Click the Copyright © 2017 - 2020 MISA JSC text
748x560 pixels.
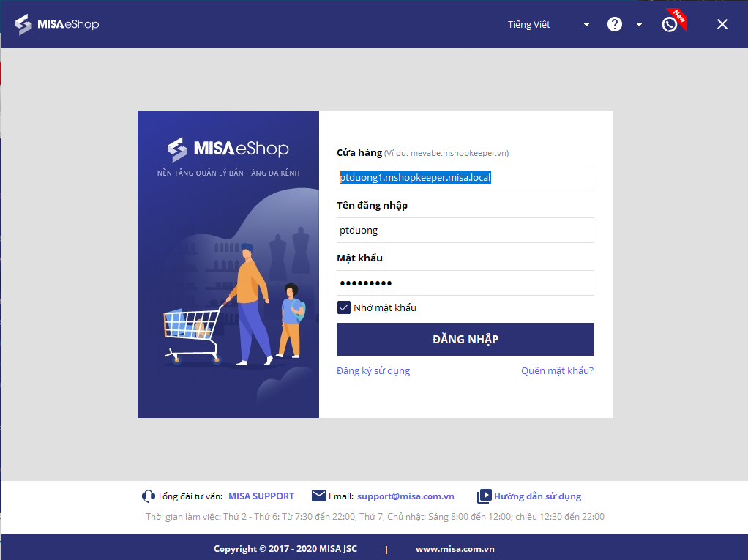coord(285,549)
